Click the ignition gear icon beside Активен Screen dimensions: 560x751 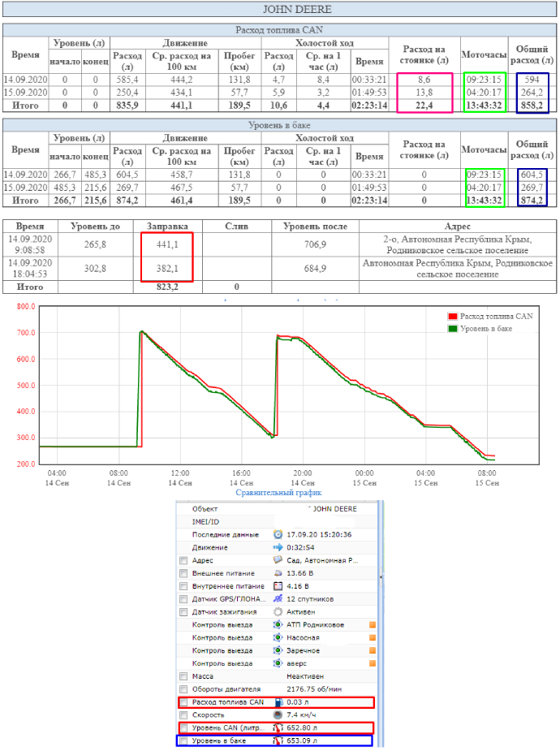278,611
